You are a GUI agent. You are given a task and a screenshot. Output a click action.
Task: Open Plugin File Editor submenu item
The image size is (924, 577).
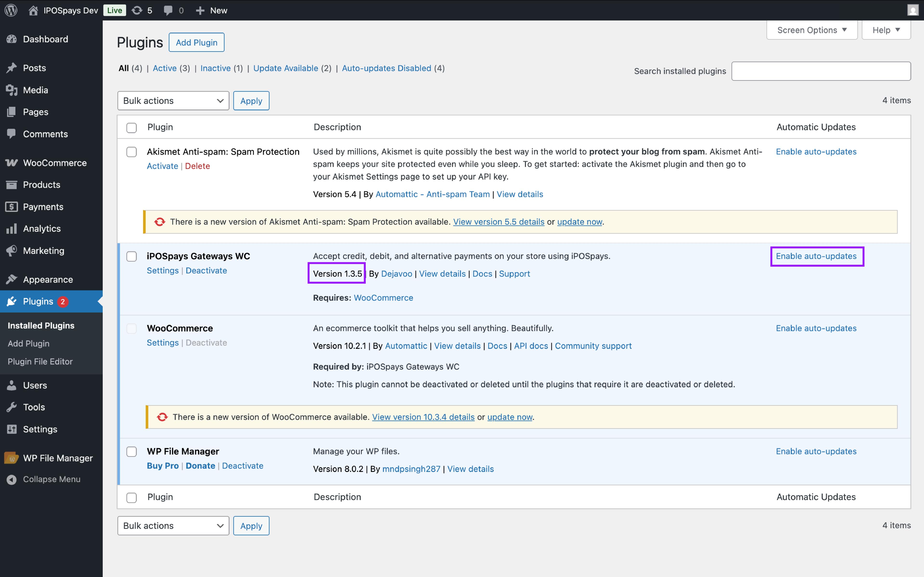coord(40,361)
